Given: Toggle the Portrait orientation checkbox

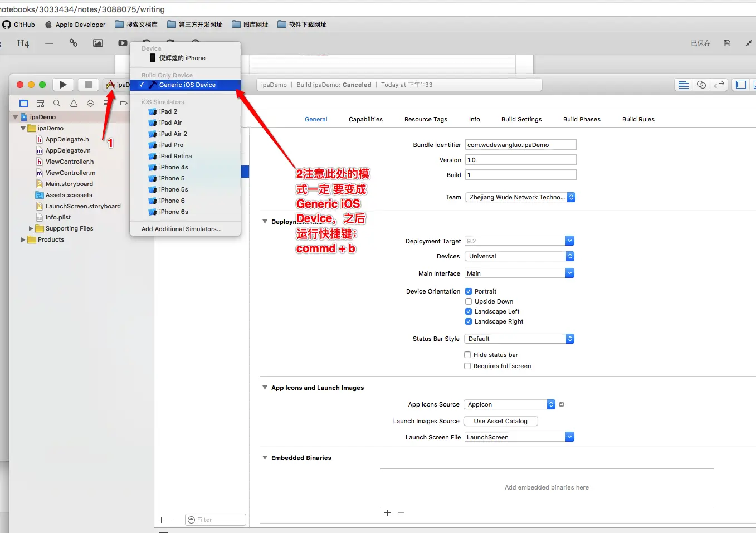Looking at the screenshot, I should pos(469,291).
